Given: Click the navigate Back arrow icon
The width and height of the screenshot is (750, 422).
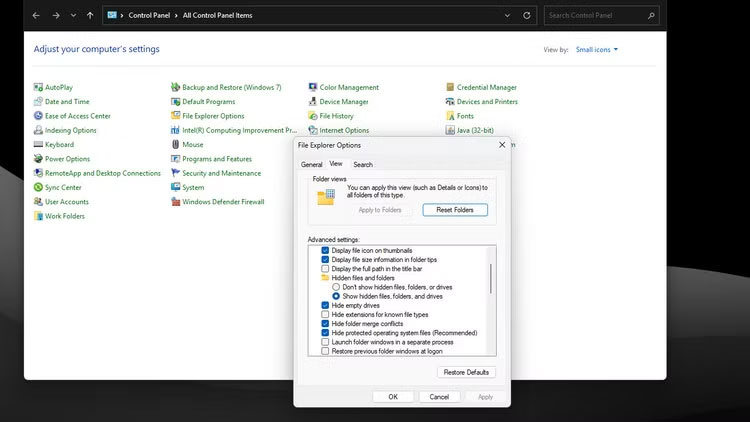Looking at the screenshot, I should point(37,16).
